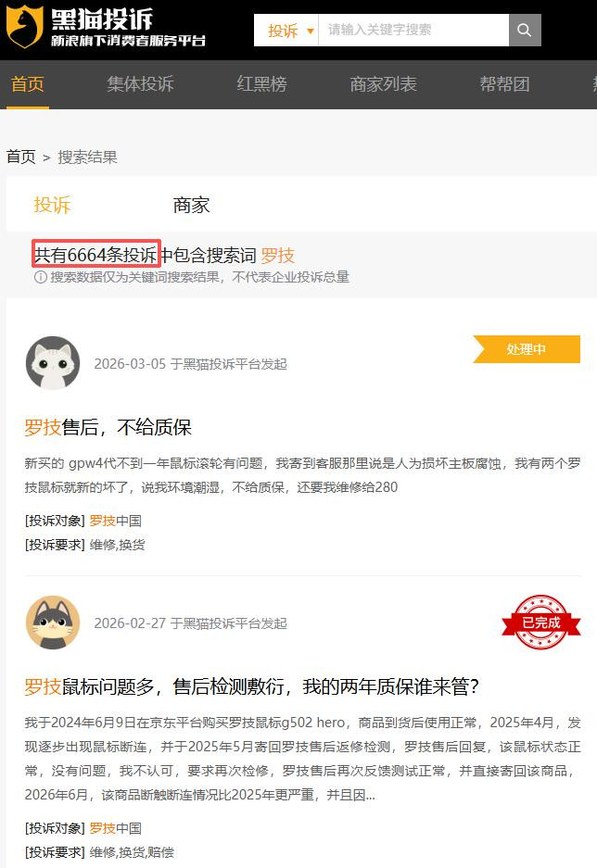
Task: Click 罗技中国 in first complaint
Action: 115,521
